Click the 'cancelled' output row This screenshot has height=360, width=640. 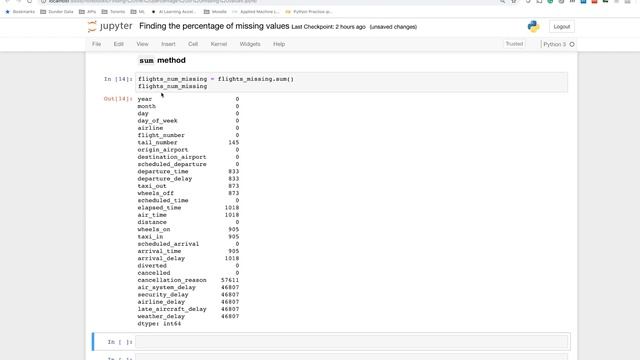[x=188, y=273]
